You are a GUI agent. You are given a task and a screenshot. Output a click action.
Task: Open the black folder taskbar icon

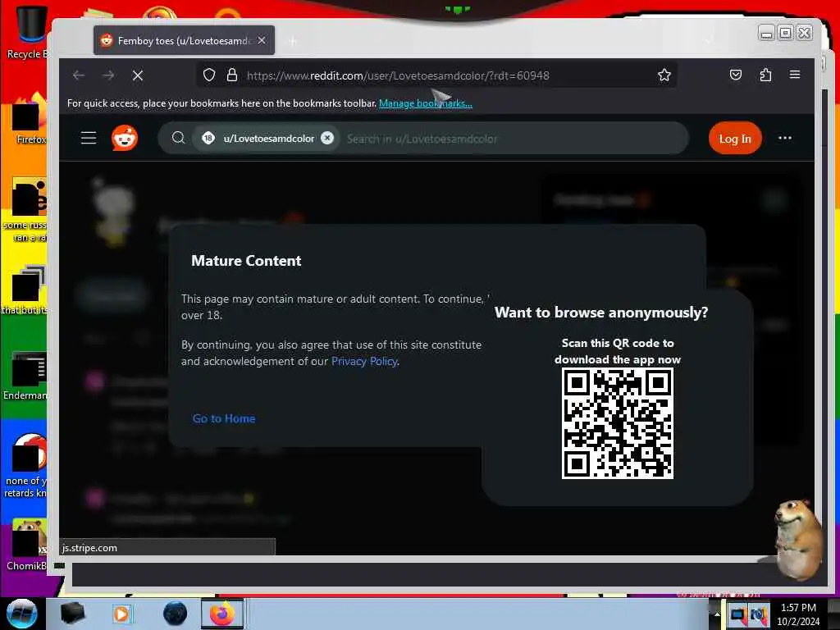pos(73,614)
